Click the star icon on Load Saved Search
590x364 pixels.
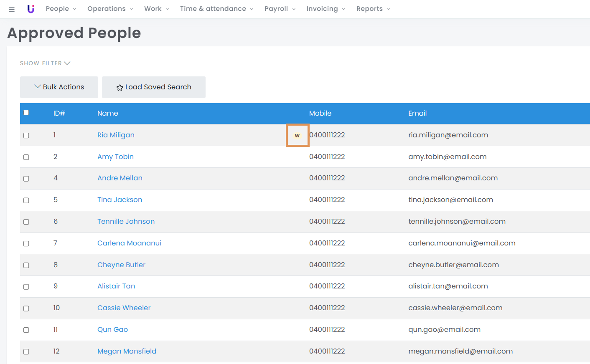(120, 88)
